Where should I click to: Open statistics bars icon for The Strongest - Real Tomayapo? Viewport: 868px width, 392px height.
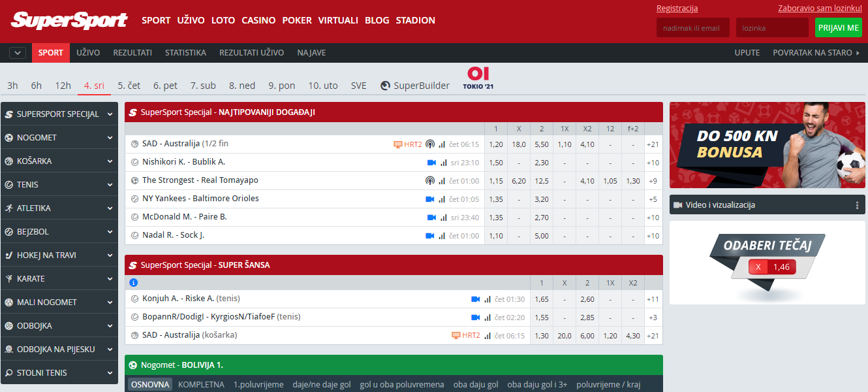click(x=442, y=181)
